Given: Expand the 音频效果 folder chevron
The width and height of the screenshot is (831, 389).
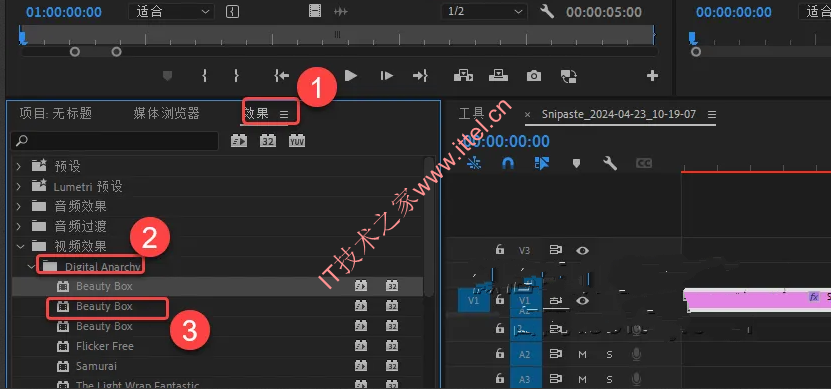Looking at the screenshot, I should pos(19,206).
